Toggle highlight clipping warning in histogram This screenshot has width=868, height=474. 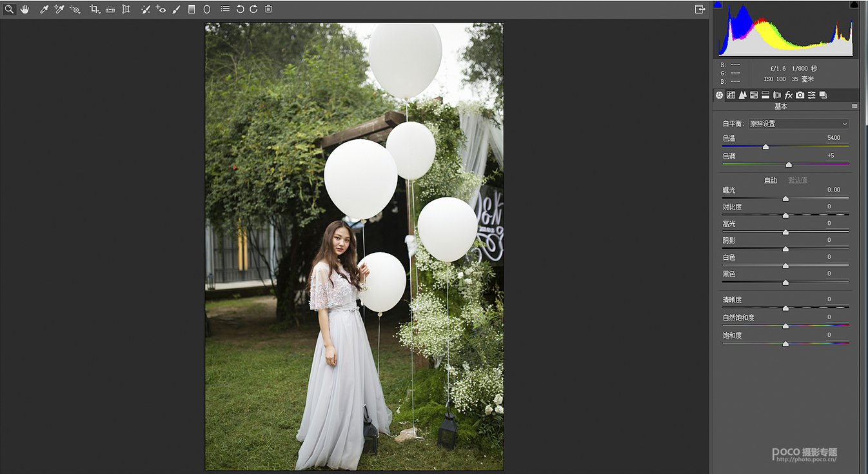[x=854, y=5]
